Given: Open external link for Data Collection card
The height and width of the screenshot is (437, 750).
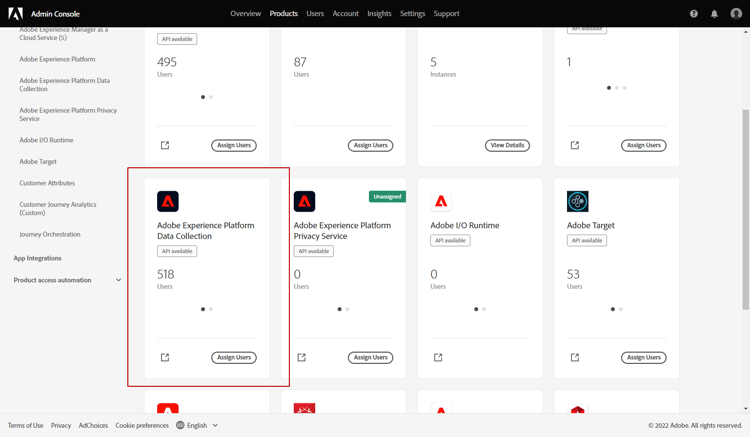Looking at the screenshot, I should (165, 357).
